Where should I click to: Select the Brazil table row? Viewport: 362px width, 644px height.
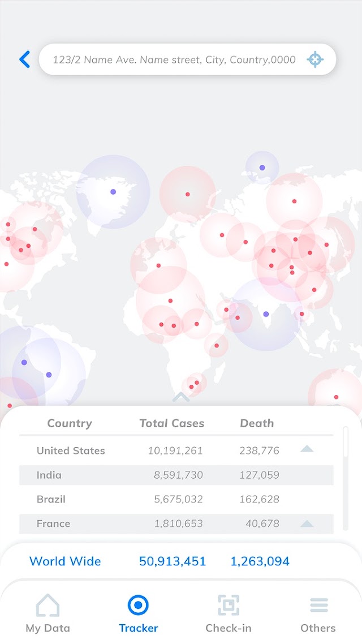(x=176, y=500)
